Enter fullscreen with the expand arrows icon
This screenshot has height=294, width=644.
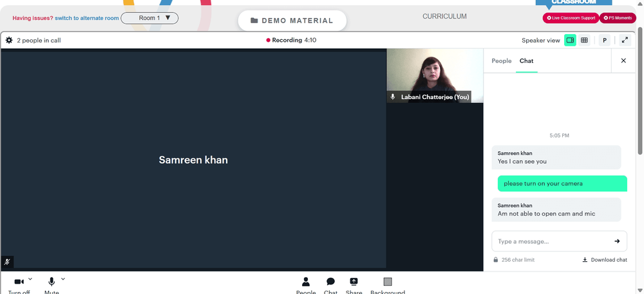[625, 40]
